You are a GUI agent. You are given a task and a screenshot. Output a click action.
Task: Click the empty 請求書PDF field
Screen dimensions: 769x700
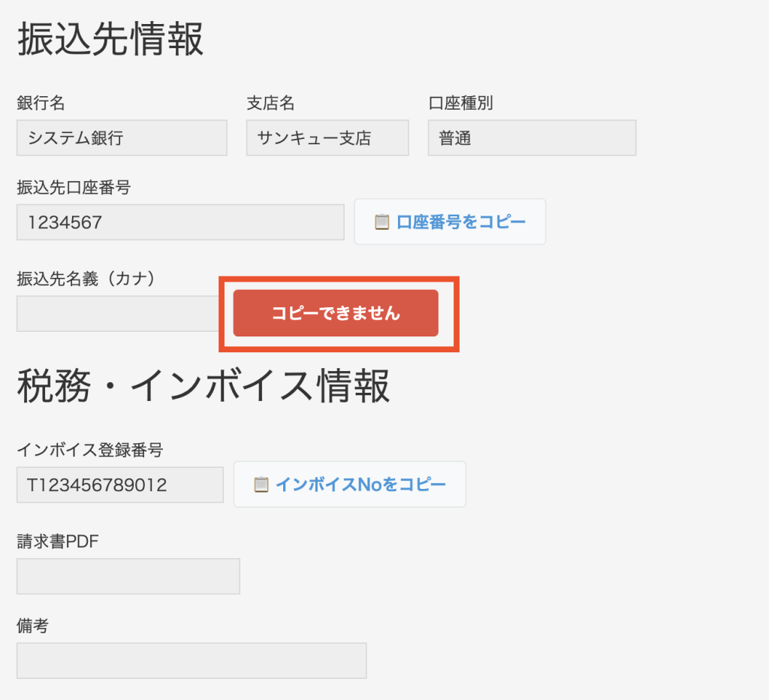click(128, 576)
